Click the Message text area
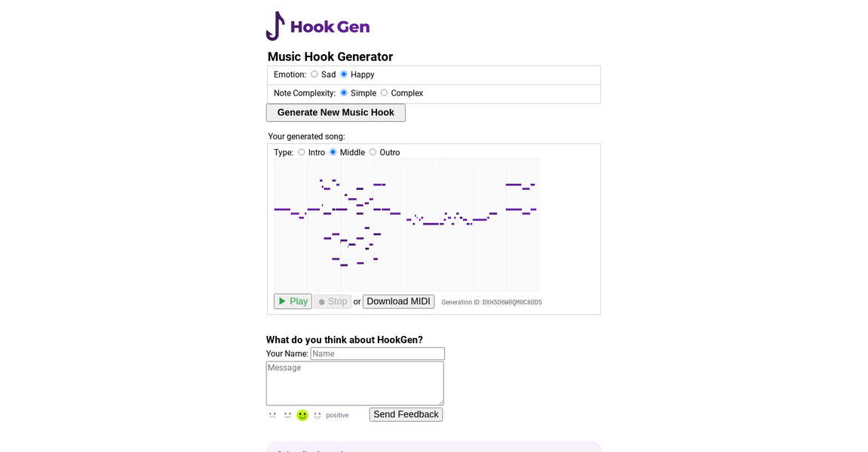This screenshot has width=868, height=452. point(354,383)
